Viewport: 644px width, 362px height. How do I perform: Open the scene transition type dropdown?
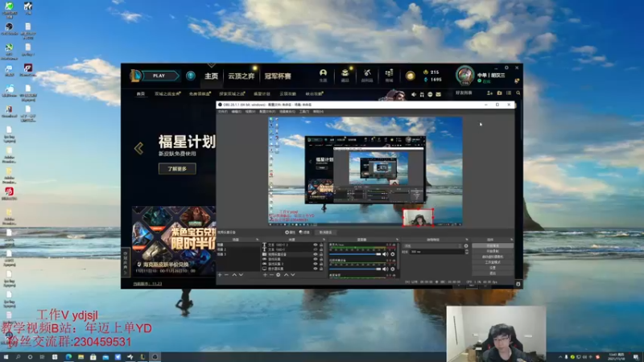click(433, 246)
